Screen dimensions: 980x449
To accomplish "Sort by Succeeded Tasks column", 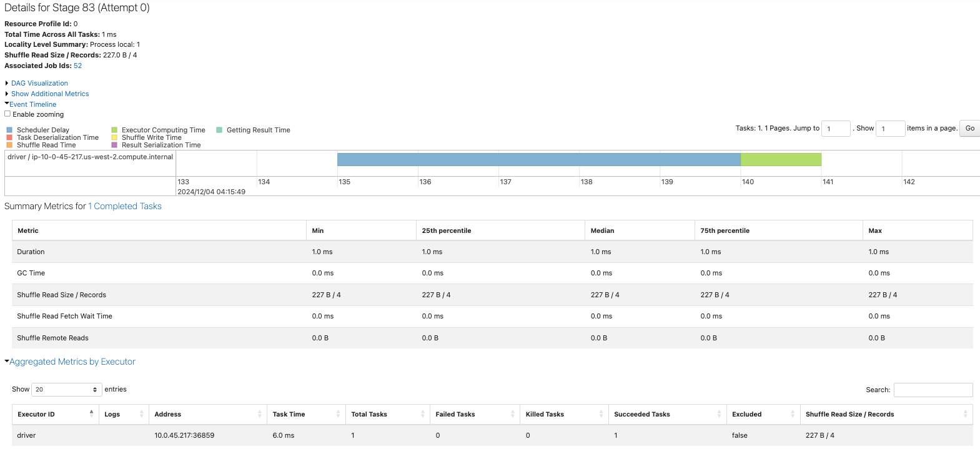I will point(667,414).
